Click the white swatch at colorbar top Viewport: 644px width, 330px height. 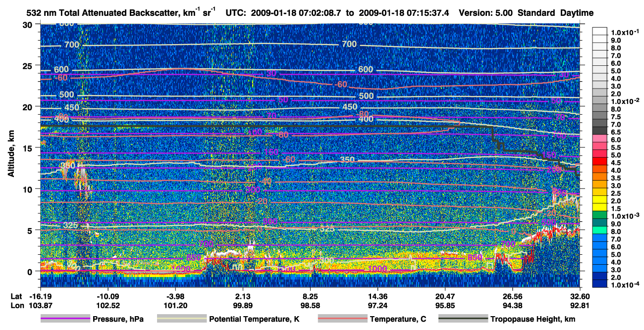[x=600, y=31]
